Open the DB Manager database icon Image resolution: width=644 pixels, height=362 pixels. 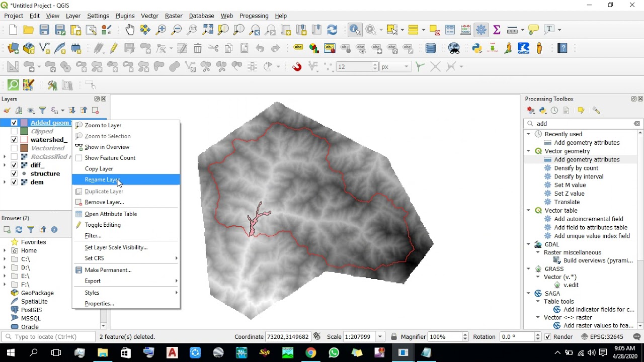431,48
